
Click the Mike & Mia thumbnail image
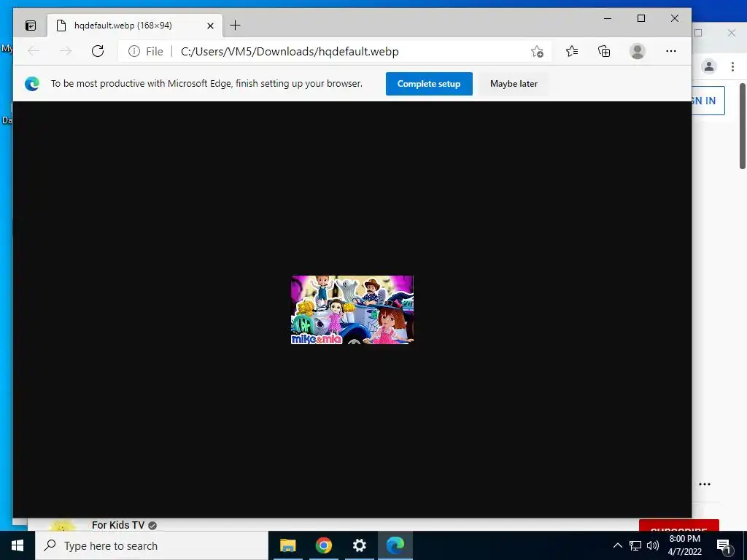352,309
